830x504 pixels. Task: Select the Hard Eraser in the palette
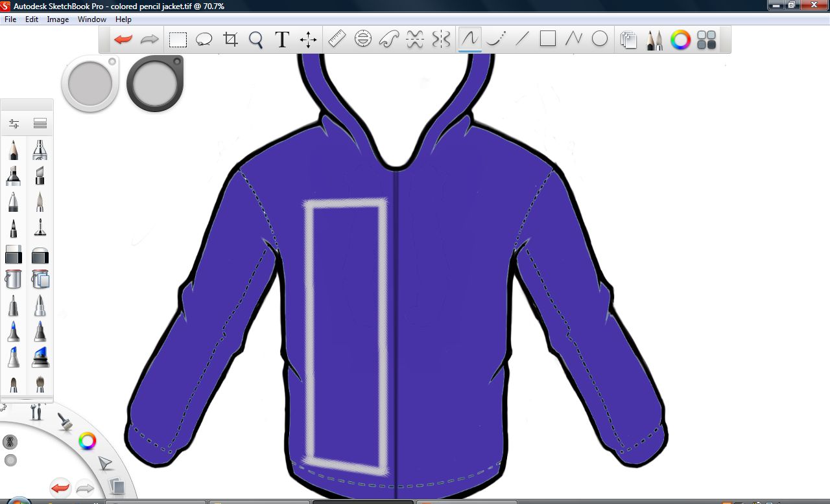pyautogui.click(x=14, y=254)
